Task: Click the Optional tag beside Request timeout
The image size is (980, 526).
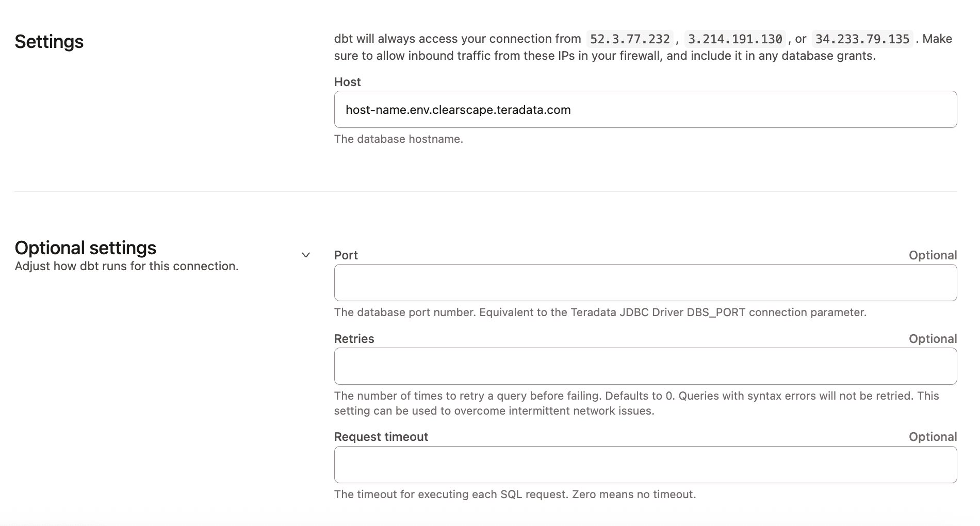Action: pyautogui.click(x=933, y=436)
